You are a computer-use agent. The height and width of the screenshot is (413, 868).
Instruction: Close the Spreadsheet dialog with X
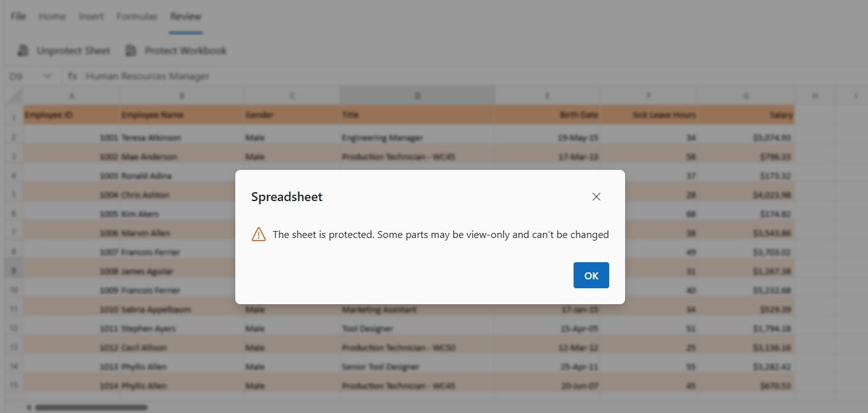point(596,197)
